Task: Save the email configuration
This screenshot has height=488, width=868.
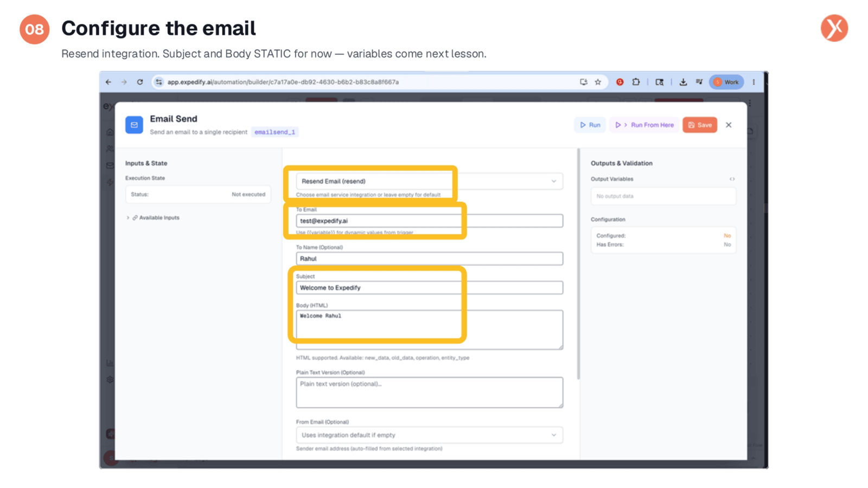Action: [x=700, y=125]
